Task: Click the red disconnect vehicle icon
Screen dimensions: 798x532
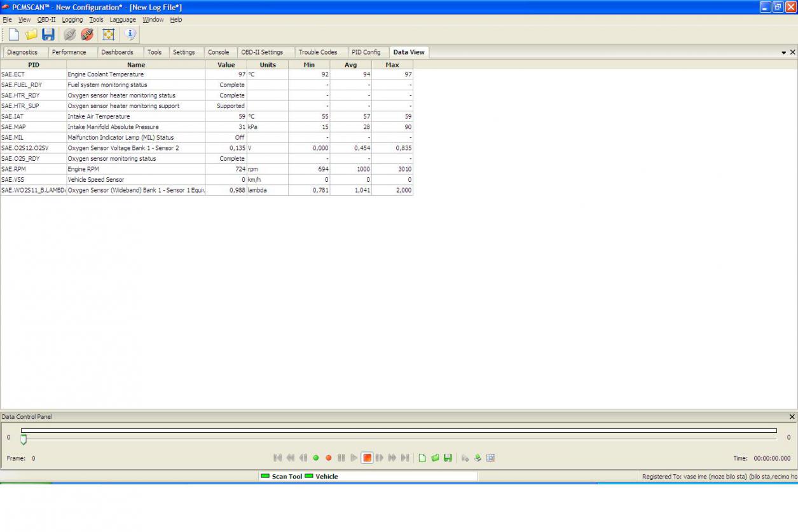Action: (87, 35)
